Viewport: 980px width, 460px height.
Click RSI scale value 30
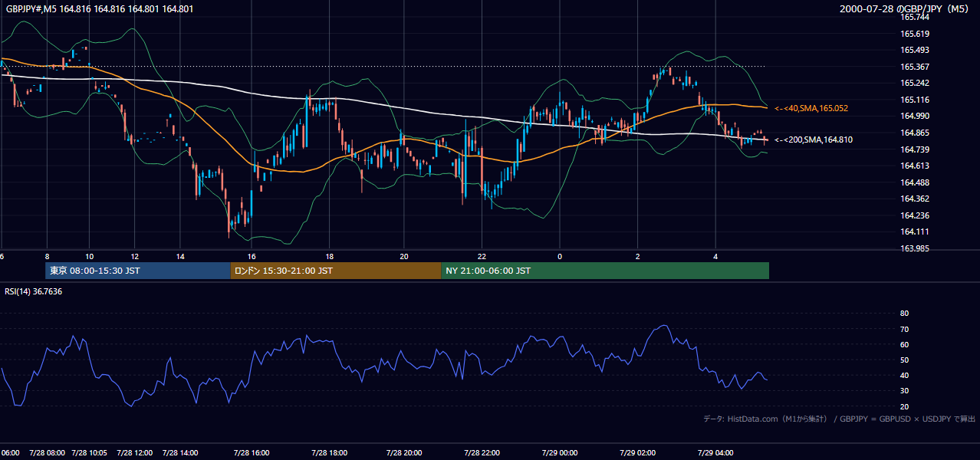pyautogui.click(x=904, y=391)
